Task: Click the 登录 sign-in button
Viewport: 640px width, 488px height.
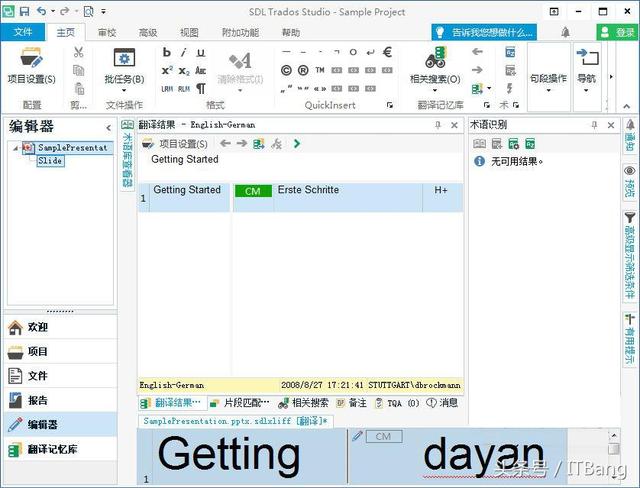Action: click(x=617, y=32)
